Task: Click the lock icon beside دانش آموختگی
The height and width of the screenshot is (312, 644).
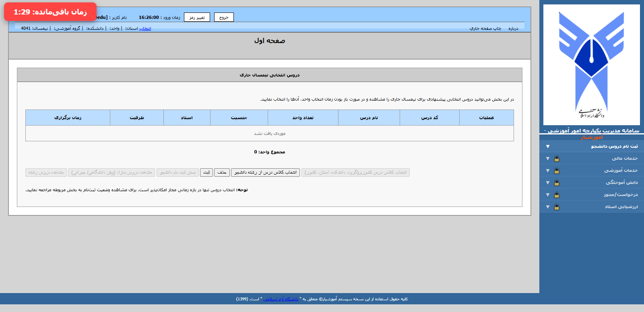Action: pyautogui.click(x=557, y=183)
